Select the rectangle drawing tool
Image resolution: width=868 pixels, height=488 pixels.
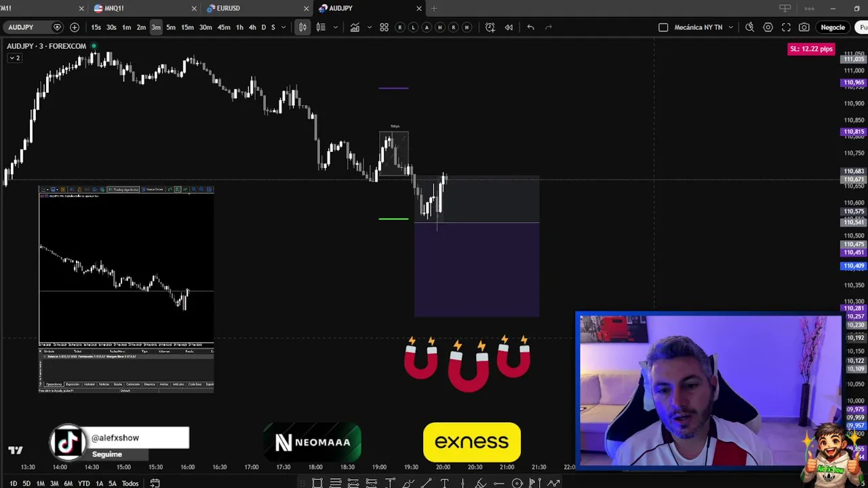point(317,483)
